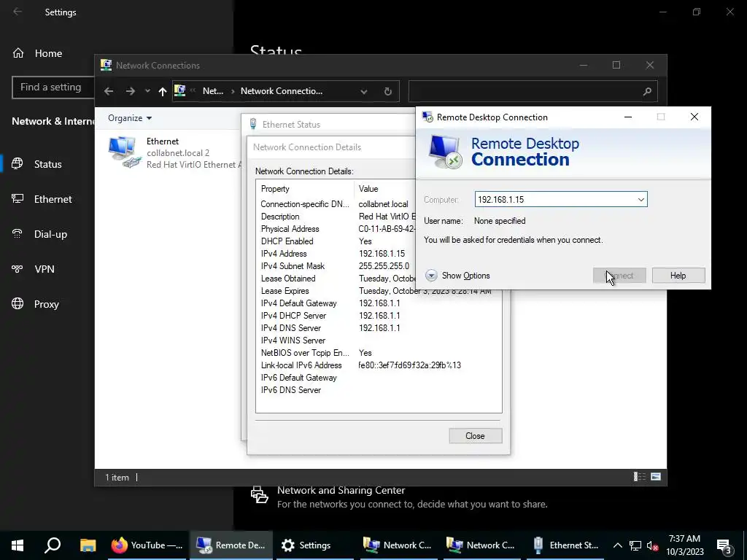Select the Link-local IPv6 Address row

point(379,365)
